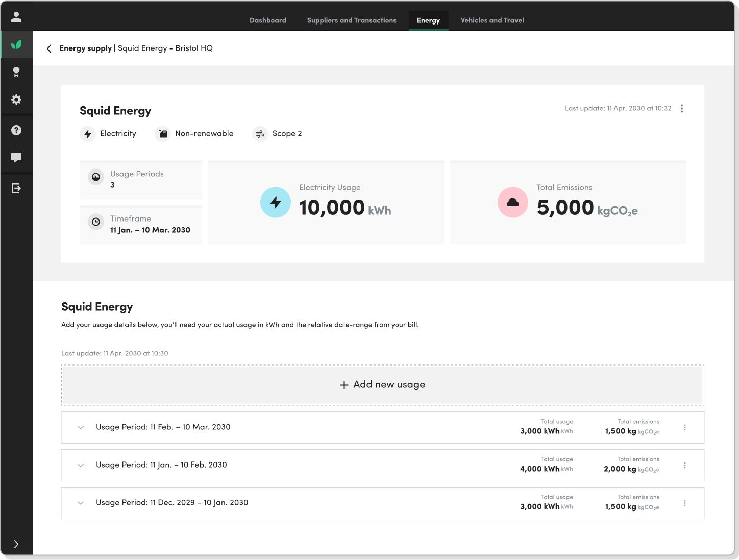739x560 pixels.
Task: Go back with the Energy supply back arrow
Action: click(49, 48)
